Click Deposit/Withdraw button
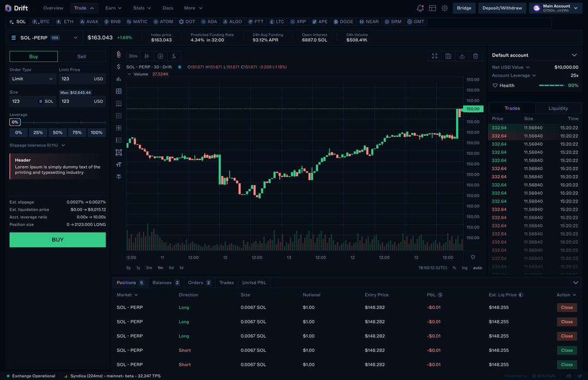 (x=502, y=8)
